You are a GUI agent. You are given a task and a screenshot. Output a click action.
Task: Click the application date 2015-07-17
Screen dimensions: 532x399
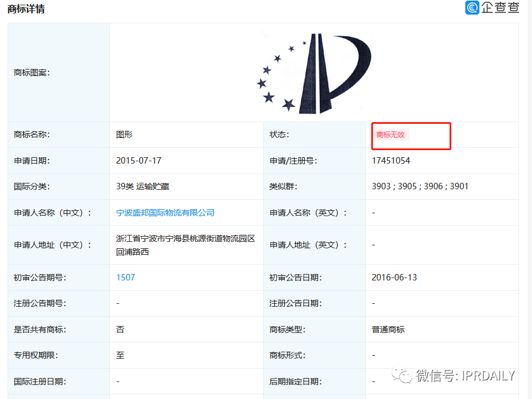click(x=138, y=160)
